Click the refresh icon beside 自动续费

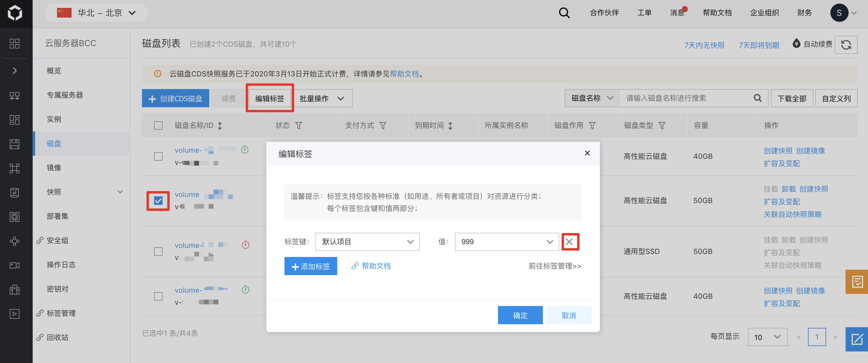point(846,45)
